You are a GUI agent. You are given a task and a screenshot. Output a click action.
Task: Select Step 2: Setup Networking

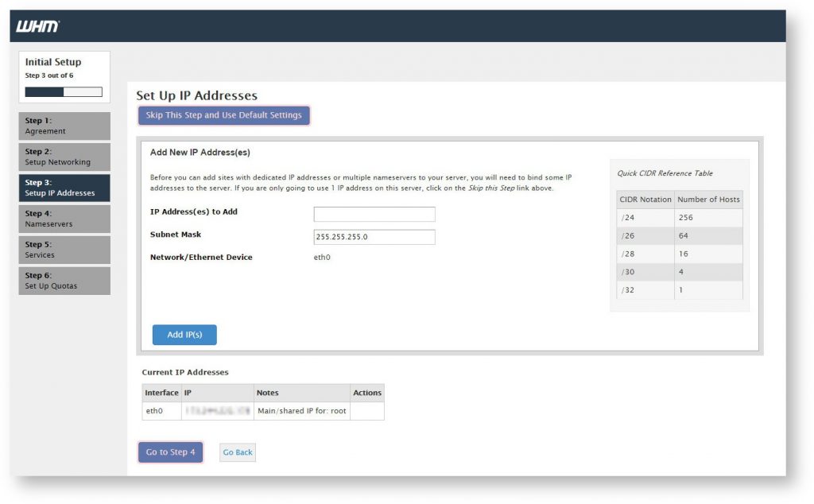(x=64, y=157)
